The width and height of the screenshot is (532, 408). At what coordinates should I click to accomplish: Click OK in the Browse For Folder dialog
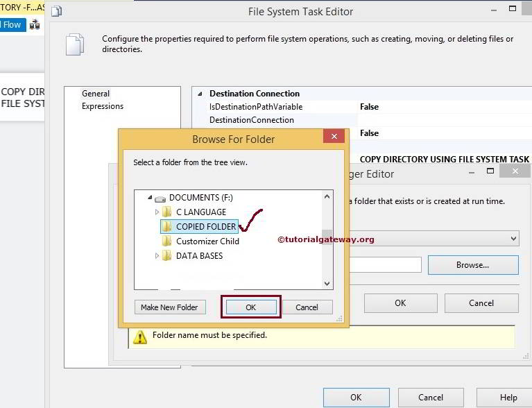click(250, 307)
